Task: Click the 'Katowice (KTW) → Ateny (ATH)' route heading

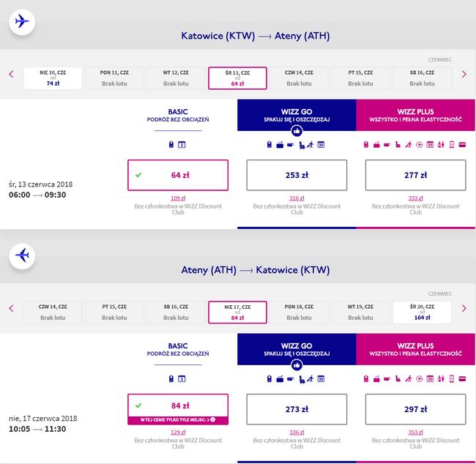Action: [x=256, y=36]
